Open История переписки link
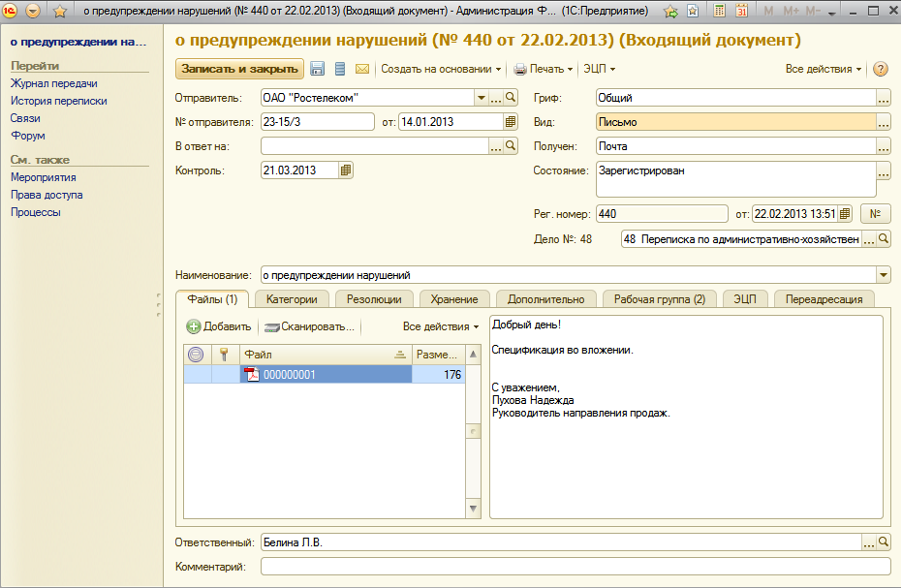The width and height of the screenshot is (902, 588). point(59,101)
